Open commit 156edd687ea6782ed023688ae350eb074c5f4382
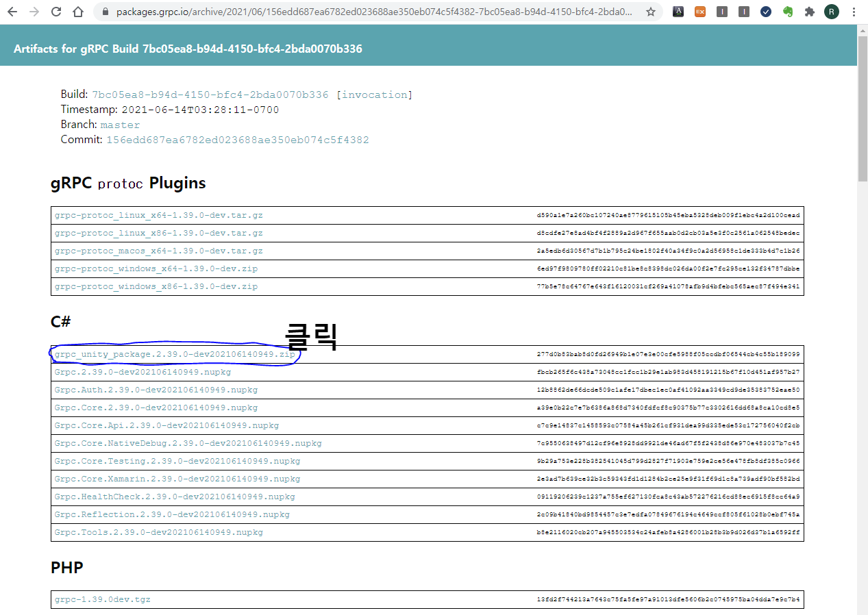 (237, 140)
